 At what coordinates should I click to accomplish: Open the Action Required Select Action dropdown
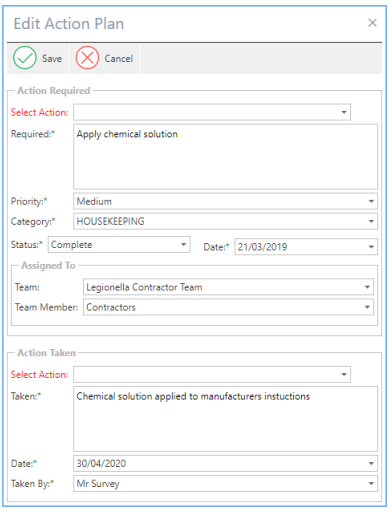(x=344, y=112)
